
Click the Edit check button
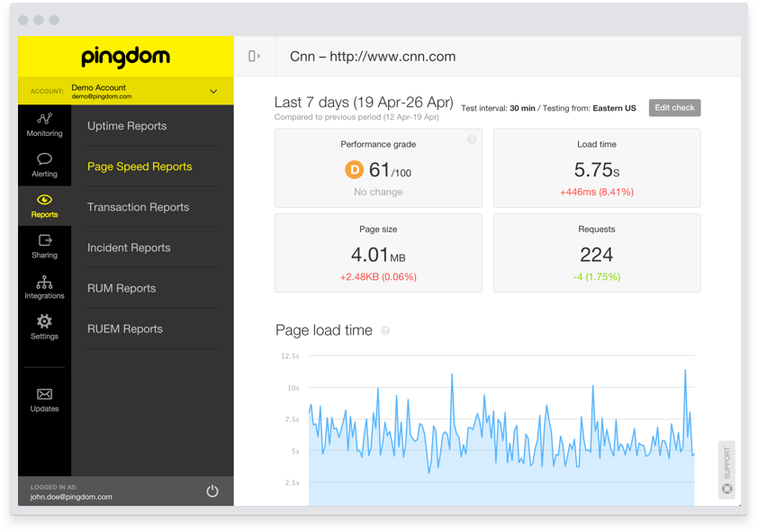point(674,108)
